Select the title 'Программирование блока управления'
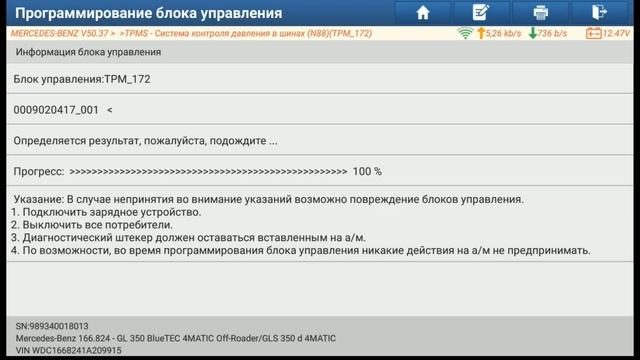The image size is (640, 360). 148,13
